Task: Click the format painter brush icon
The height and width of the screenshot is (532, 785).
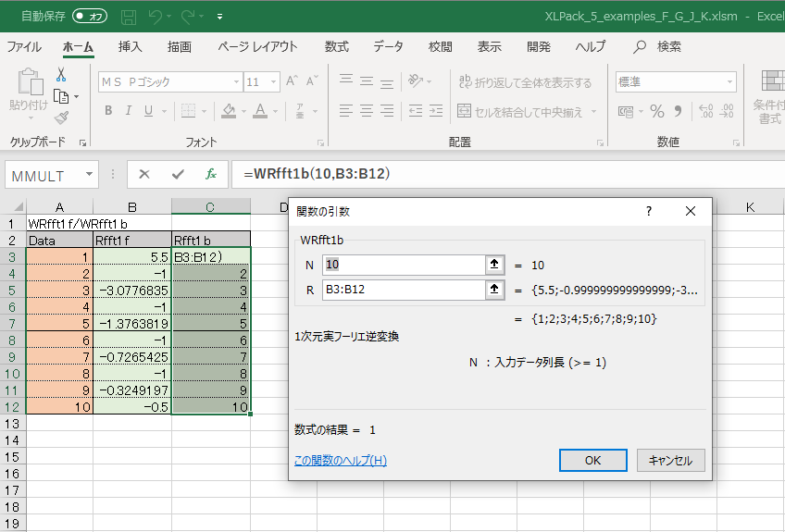Action: [61, 118]
